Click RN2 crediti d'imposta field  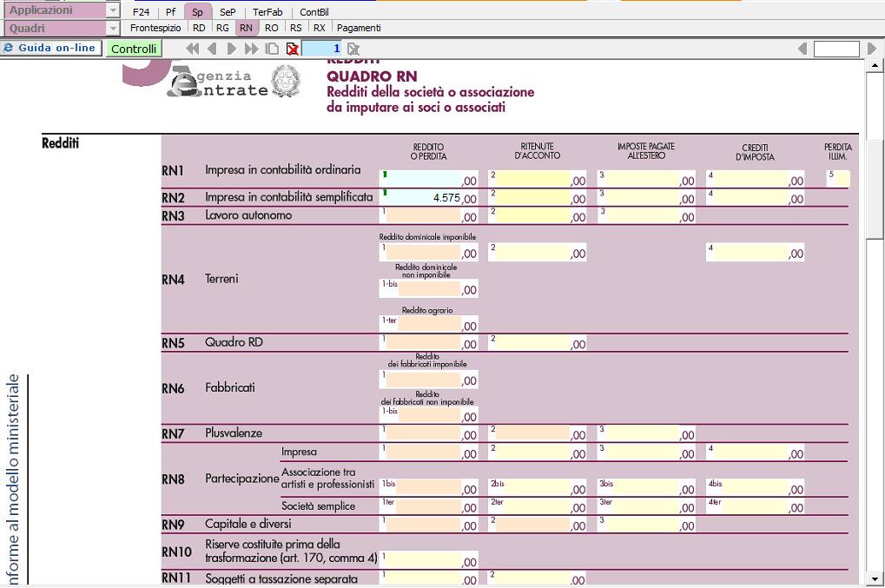(x=756, y=197)
